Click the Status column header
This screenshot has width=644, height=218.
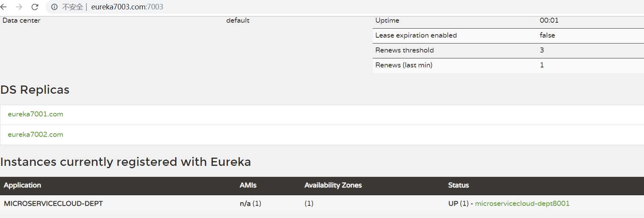[458, 185]
